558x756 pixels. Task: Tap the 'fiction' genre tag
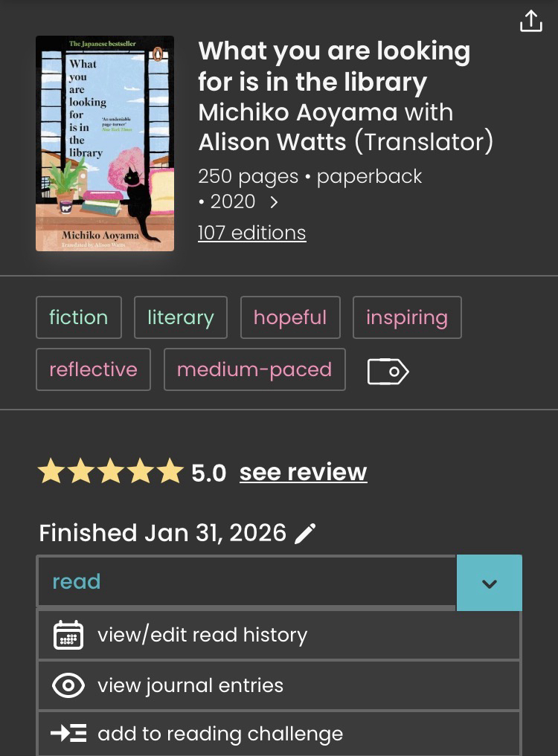pos(78,317)
